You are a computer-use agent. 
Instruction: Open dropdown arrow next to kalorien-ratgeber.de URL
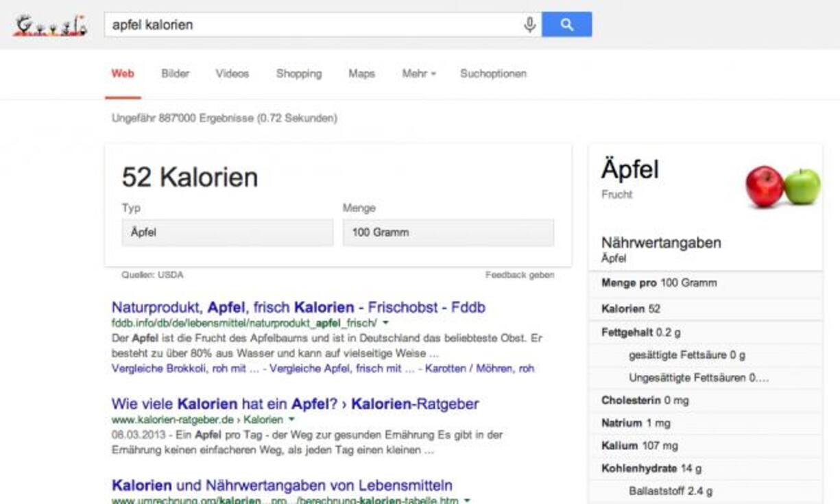(291, 420)
